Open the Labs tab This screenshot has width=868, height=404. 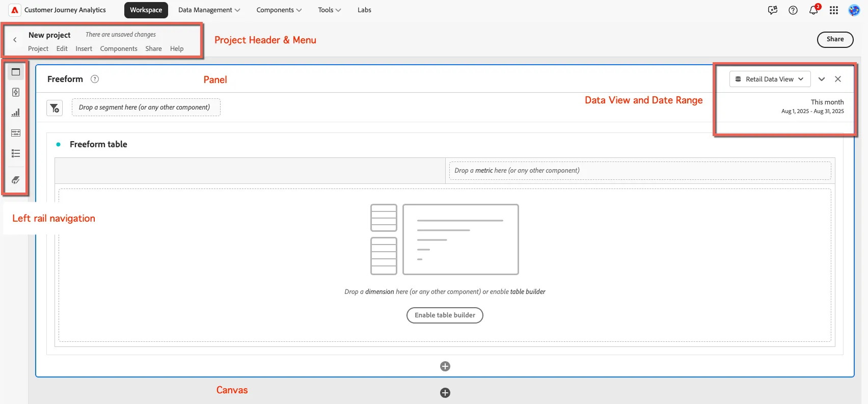click(x=364, y=10)
